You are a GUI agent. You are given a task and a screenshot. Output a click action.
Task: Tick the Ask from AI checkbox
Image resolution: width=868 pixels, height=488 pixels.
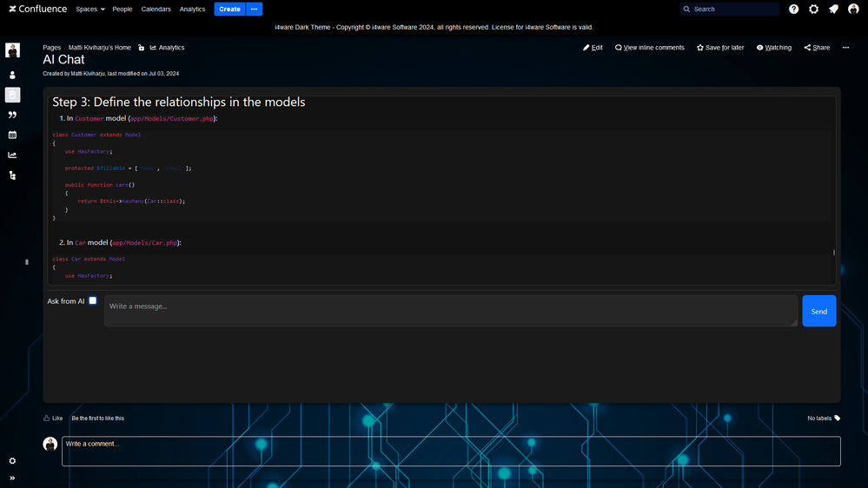[92, 300]
